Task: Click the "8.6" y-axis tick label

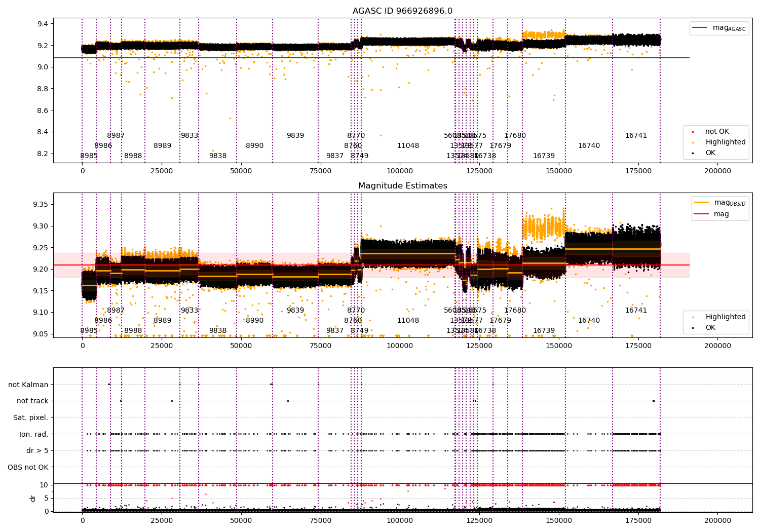Action: 43,110
